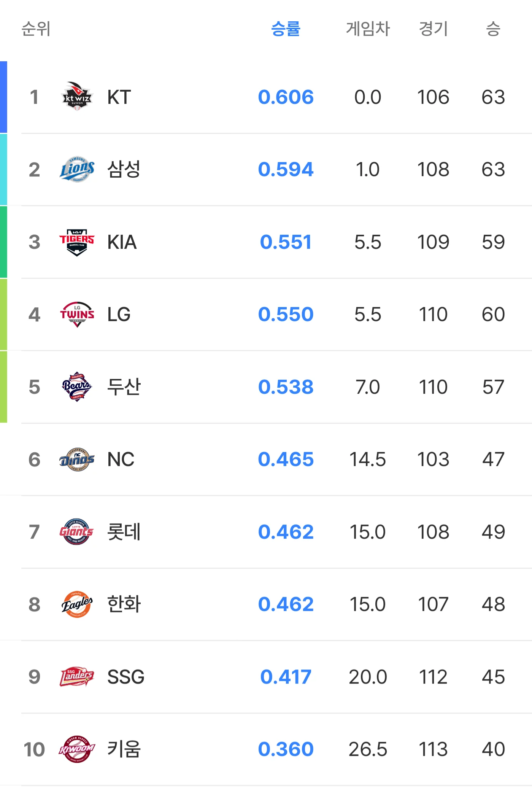Select the Hanwha Eagles logo
The image size is (532, 792).
pos(77,604)
